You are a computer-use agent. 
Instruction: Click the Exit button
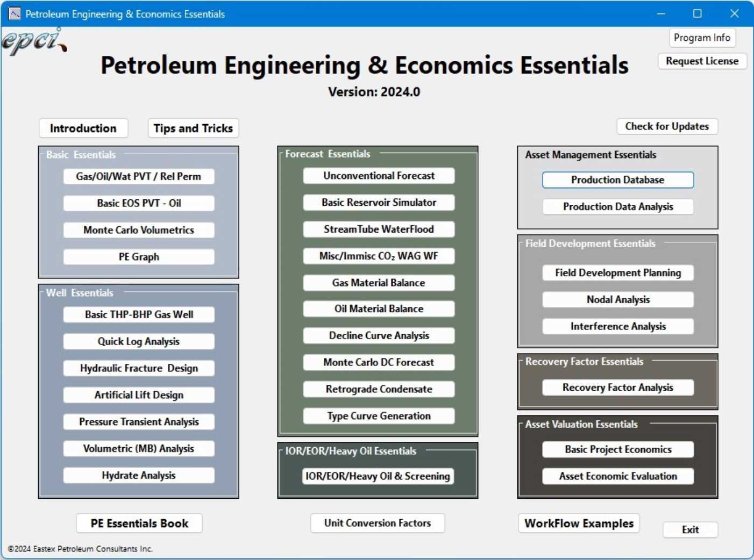[691, 530]
